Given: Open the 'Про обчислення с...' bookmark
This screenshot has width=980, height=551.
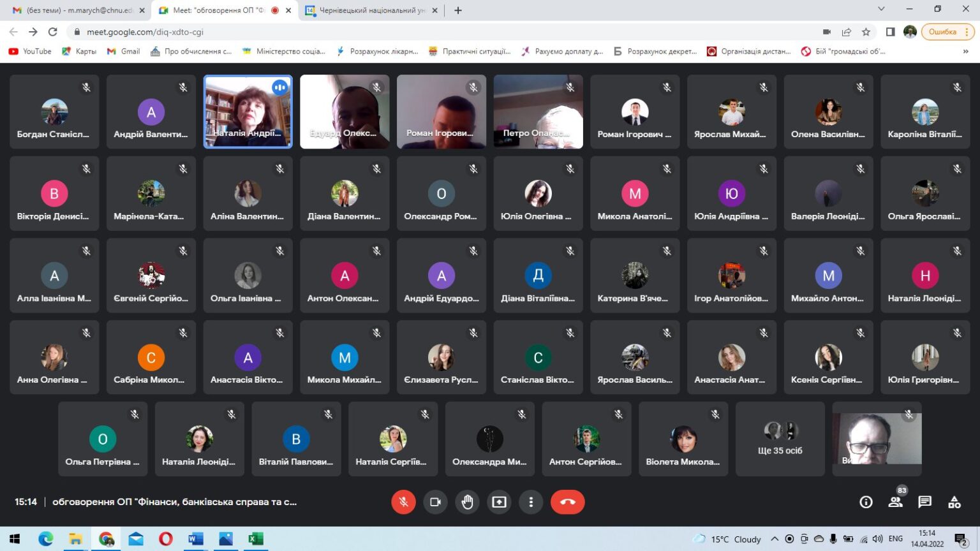Looking at the screenshot, I should [x=191, y=52].
